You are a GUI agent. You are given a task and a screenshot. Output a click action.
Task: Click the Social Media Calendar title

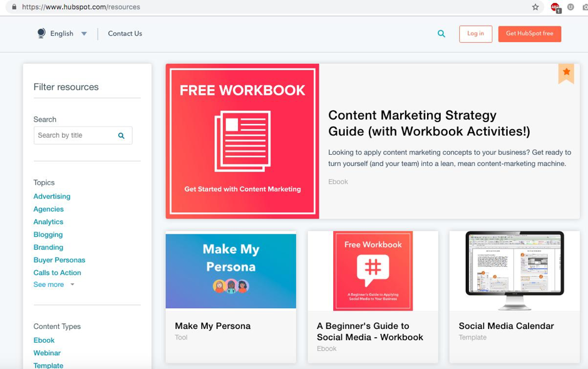(506, 326)
